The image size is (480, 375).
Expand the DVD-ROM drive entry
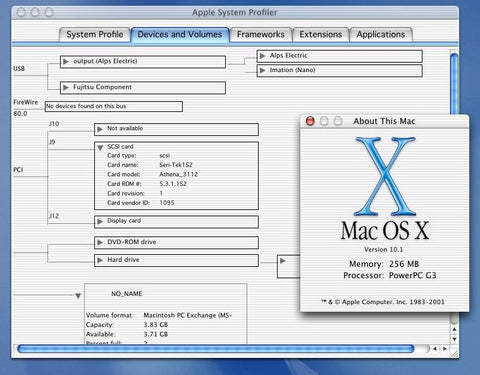coord(100,242)
